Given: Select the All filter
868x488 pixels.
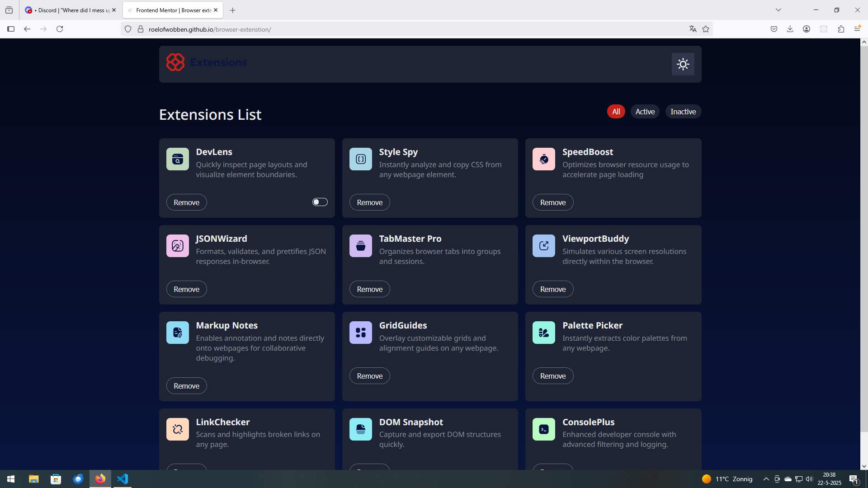Looking at the screenshot, I should click(616, 112).
